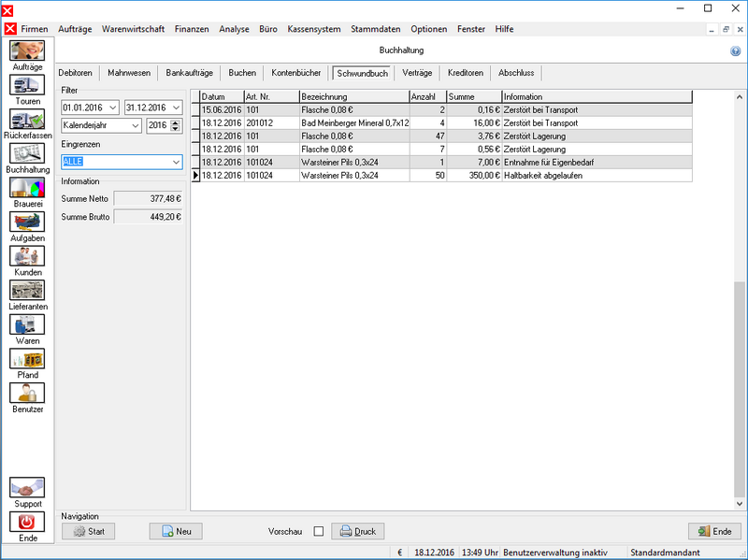The width and height of the screenshot is (748, 560).
Task: Switch to the Bankaufträge tab
Action: point(190,73)
